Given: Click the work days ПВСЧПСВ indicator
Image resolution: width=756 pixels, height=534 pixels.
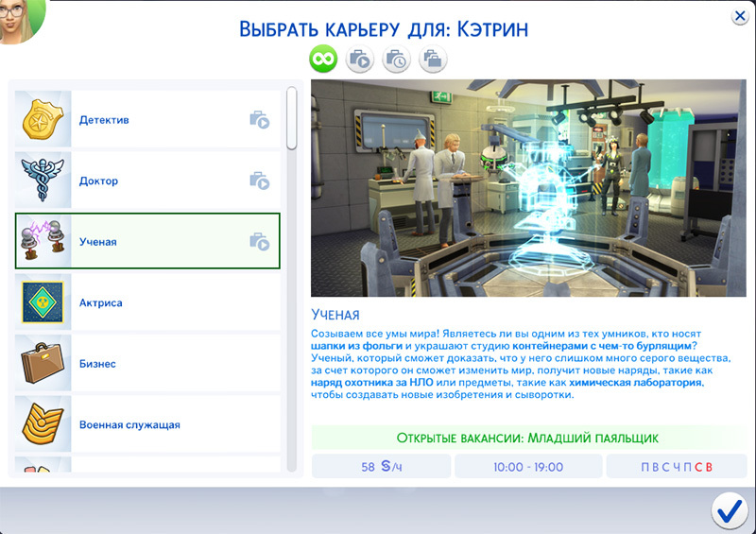Looking at the screenshot, I should 677,467.
